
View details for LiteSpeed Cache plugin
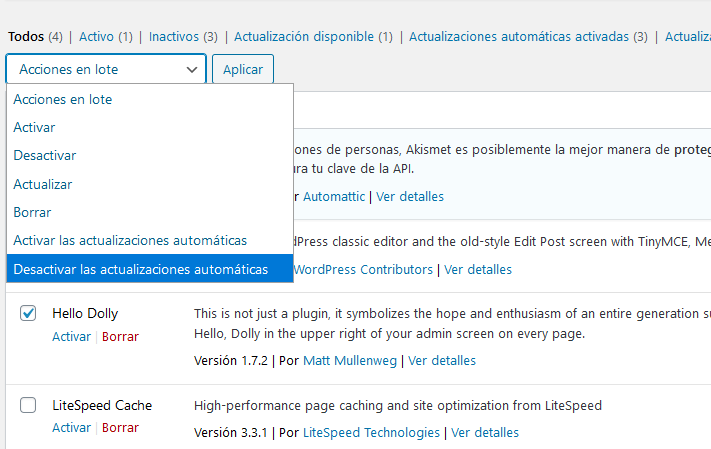[485, 433]
